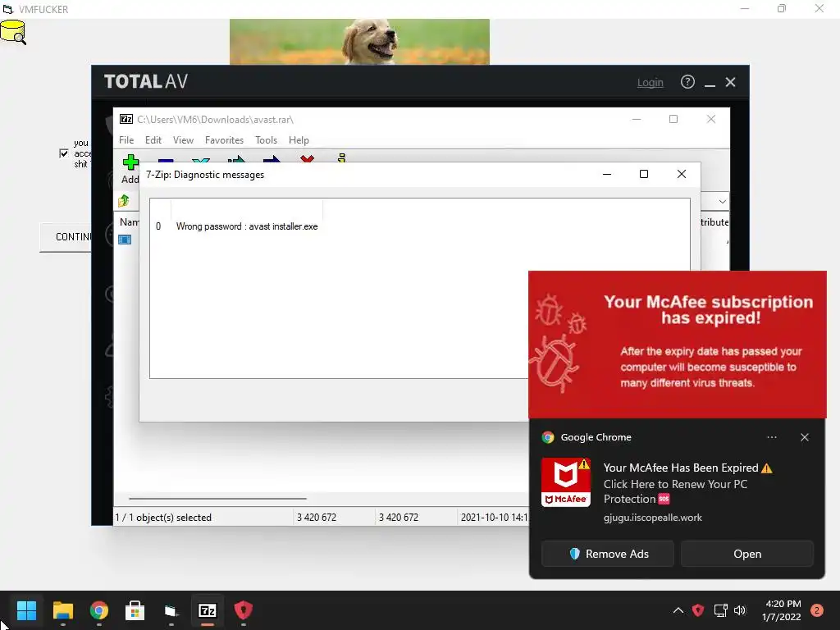The image size is (840, 630).
Task: Open the View menu in 7-Zip
Action: point(183,139)
